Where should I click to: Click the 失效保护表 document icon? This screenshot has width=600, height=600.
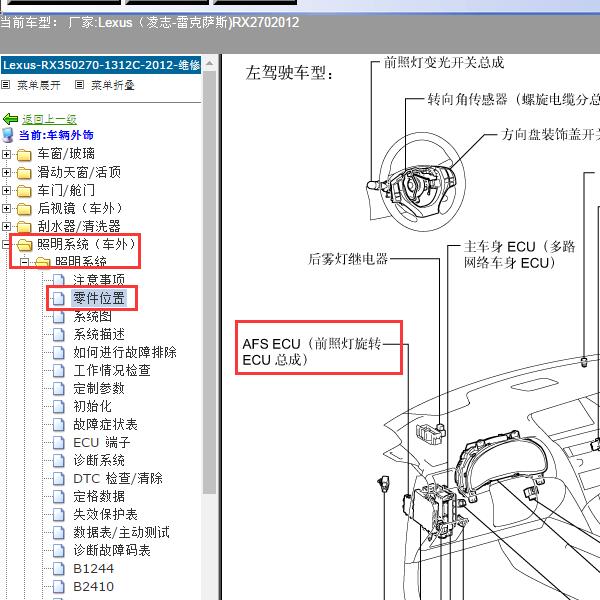59,514
